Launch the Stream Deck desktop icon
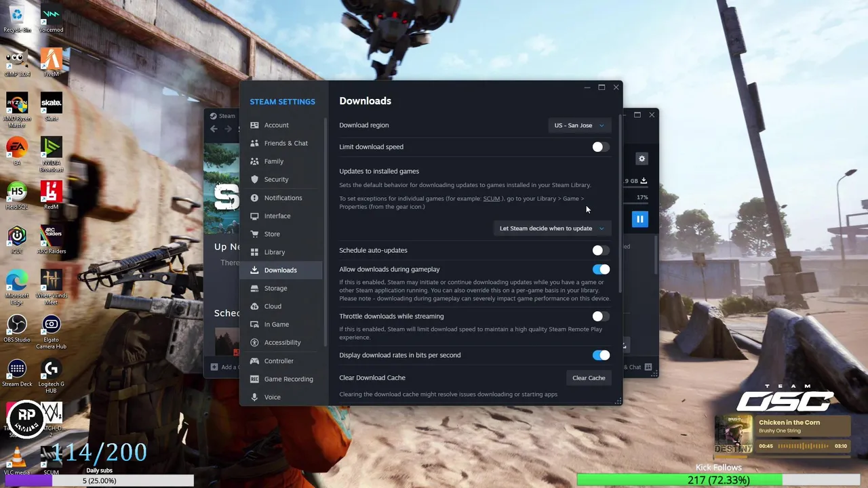The width and height of the screenshot is (868, 488). 17,373
